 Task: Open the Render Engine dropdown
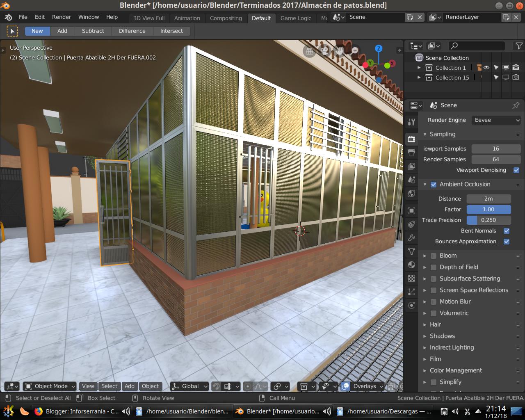(496, 120)
